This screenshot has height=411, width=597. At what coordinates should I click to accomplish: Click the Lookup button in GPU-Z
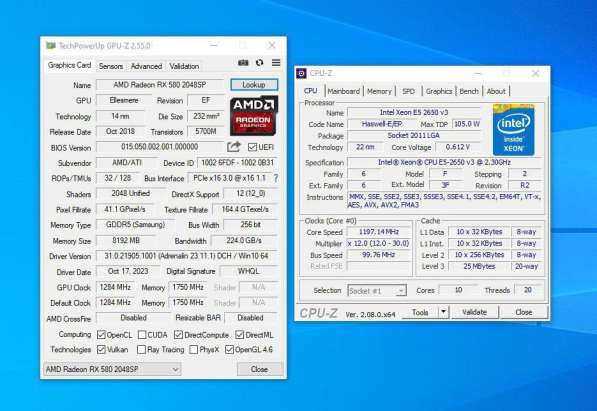254,85
